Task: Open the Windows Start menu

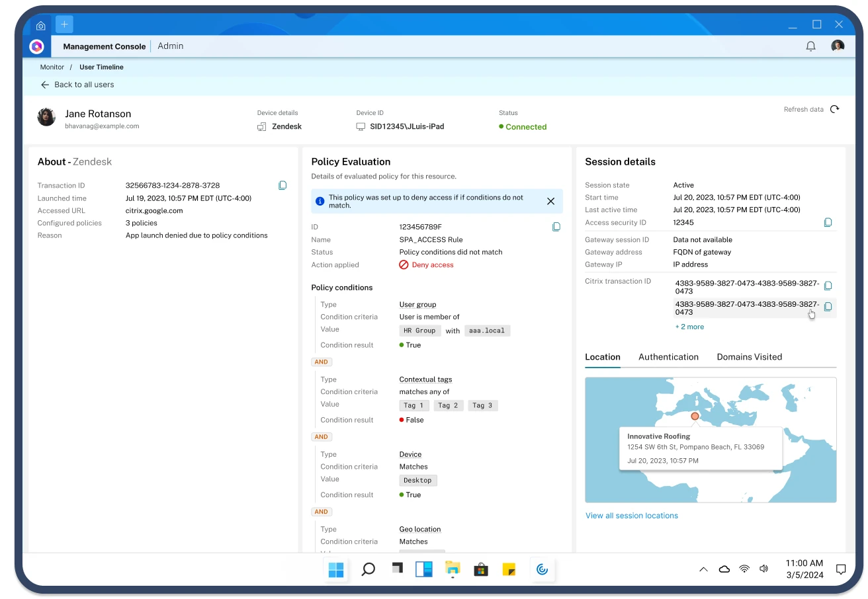Action: [336, 569]
